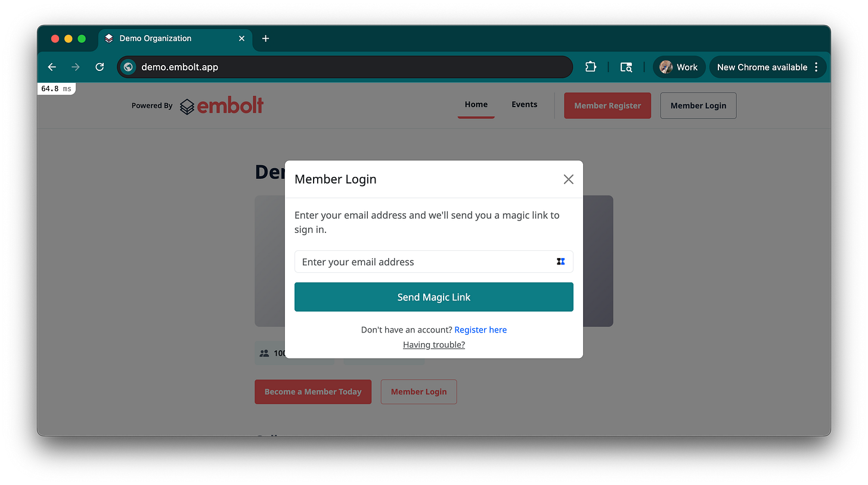Reload the page with the refresh icon
This screenshot has width=868, height=485.
pos(100,67)
